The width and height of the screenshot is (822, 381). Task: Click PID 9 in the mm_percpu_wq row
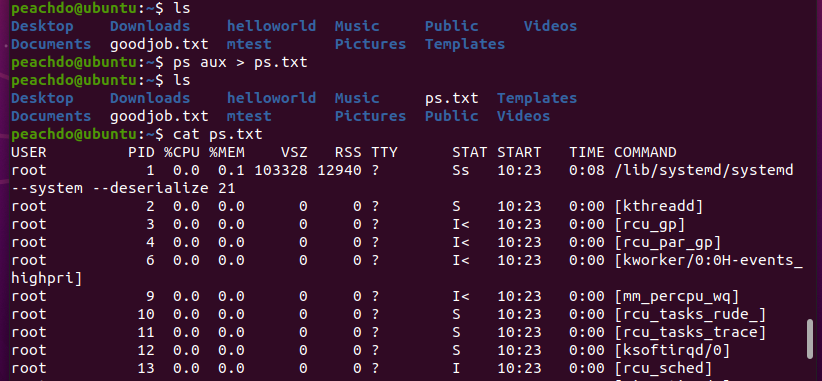(x=150, y=297)
